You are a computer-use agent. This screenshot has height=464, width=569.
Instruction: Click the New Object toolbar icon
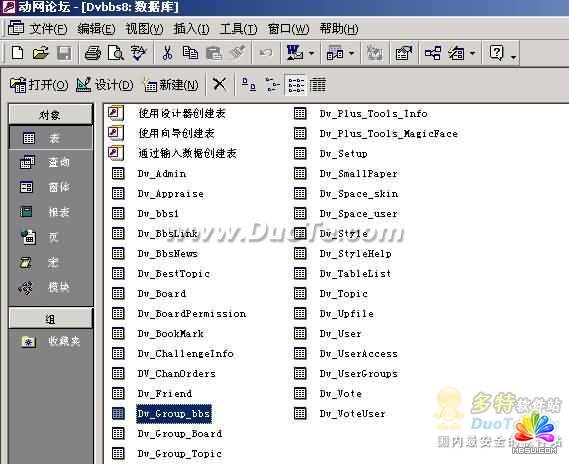[x=456, y=53]
